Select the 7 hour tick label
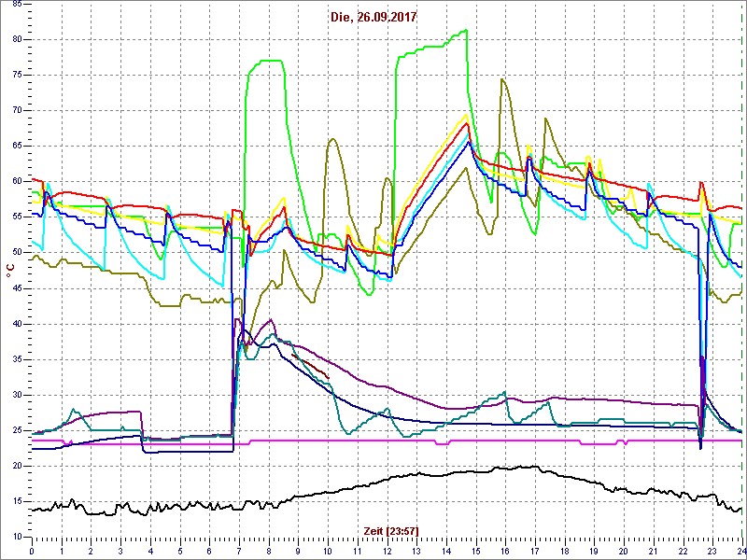747x560 pixels. (239, 552)
